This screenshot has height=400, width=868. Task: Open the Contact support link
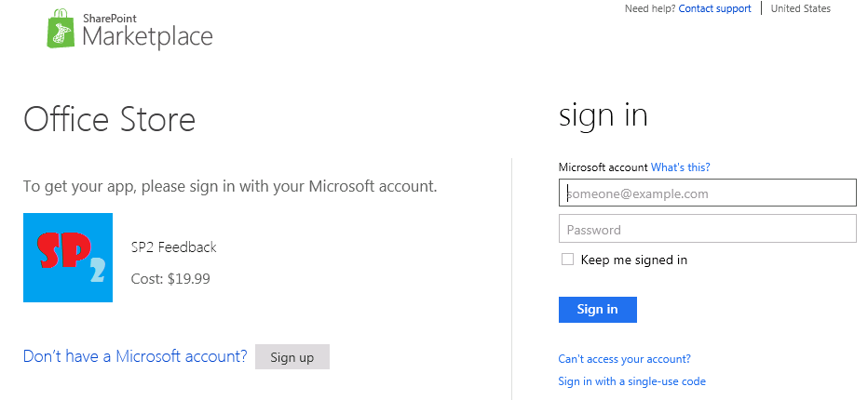coord(714,8)
